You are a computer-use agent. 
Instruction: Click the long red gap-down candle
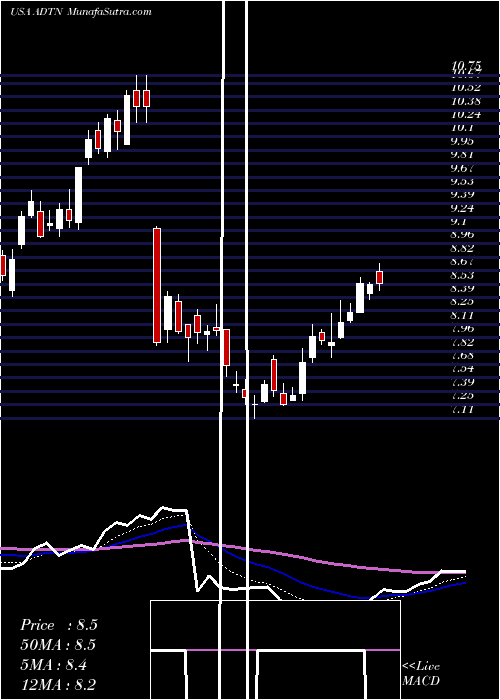click(157, 286)
